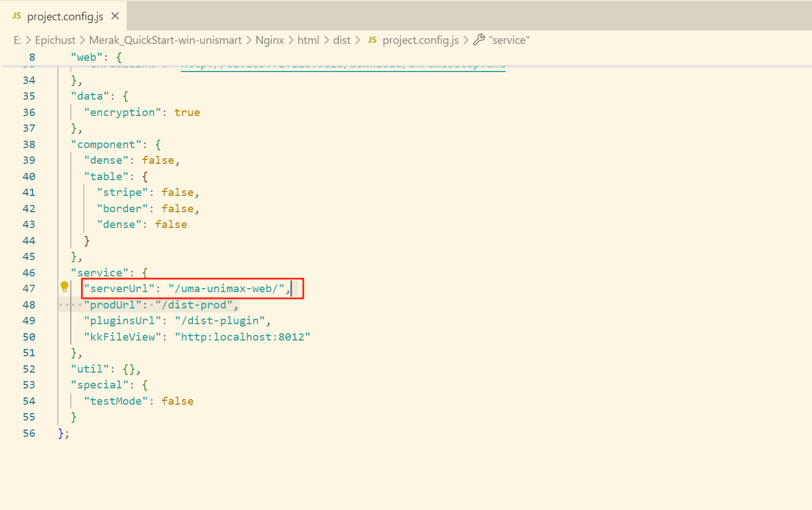This screenshot has height=510, width=812.
Task: Open the Merak_QuickStart-win-unismart breadcrumb
Action: tap(165, 40)
